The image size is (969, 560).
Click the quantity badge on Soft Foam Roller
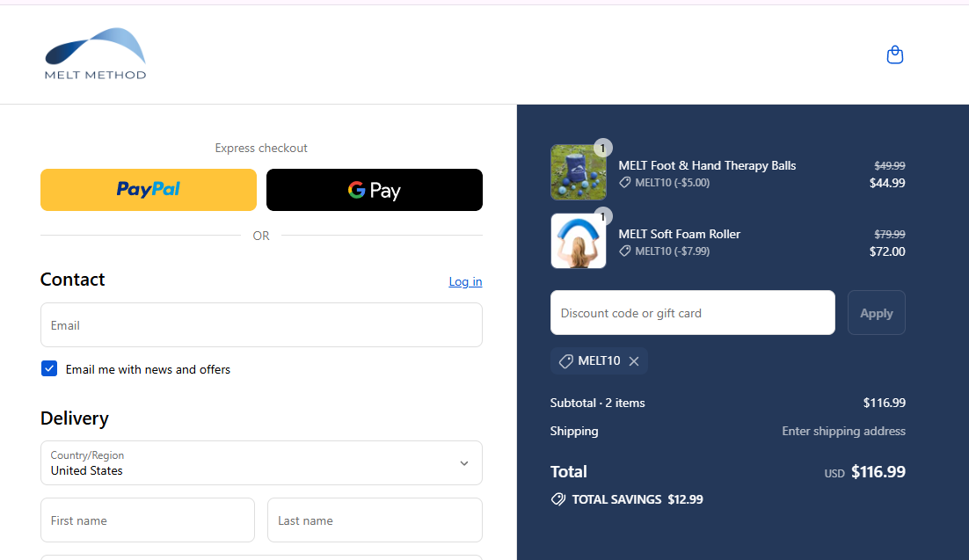[602, 216]
